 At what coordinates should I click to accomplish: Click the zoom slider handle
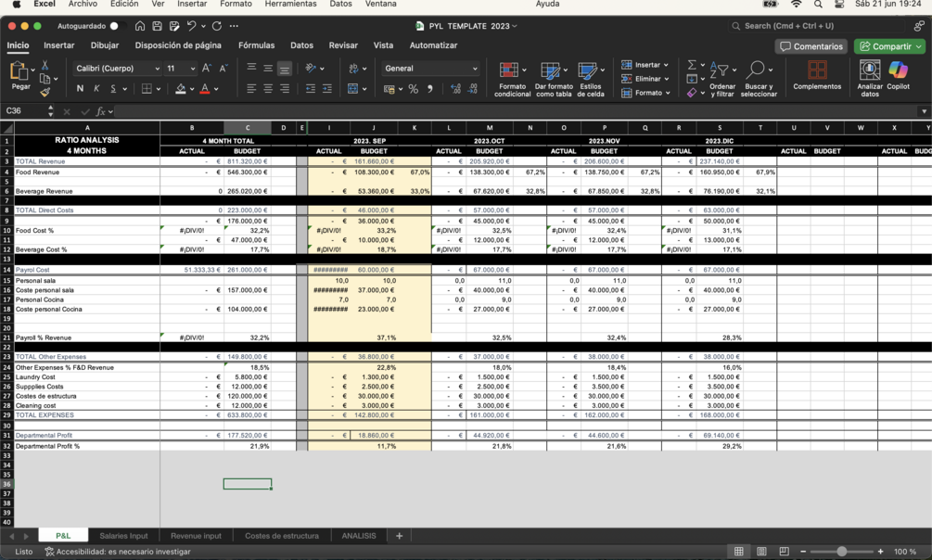pyautogui.click(x=842, y=552)
